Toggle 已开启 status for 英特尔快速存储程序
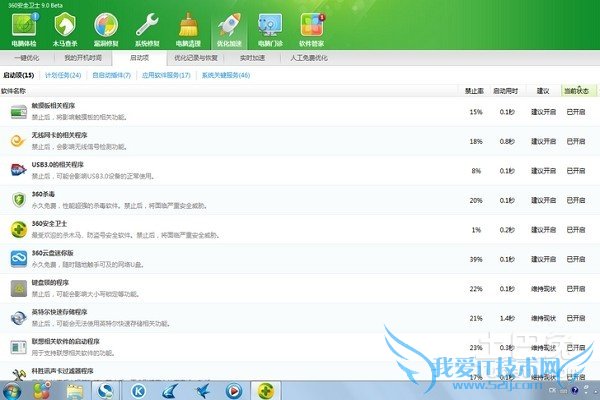The width and height of the screenshot is (600, 400). pyautogui.click(x=576, y=318)
